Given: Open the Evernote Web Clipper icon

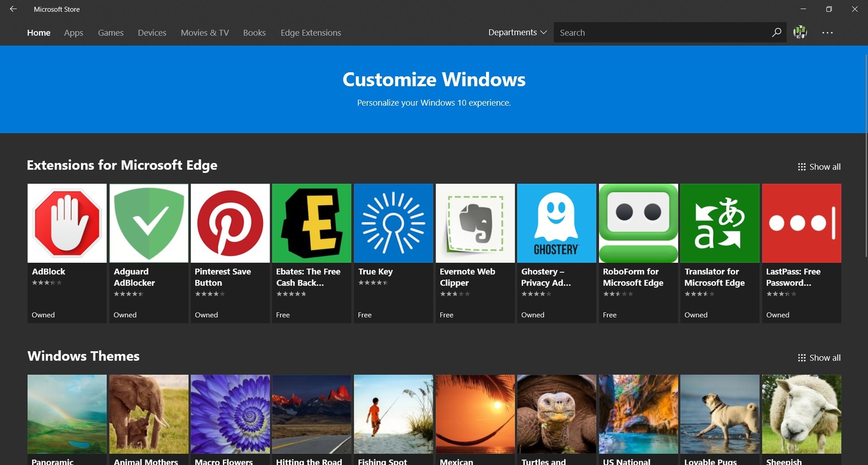Looking at the screenshot, I should [475, 223].
